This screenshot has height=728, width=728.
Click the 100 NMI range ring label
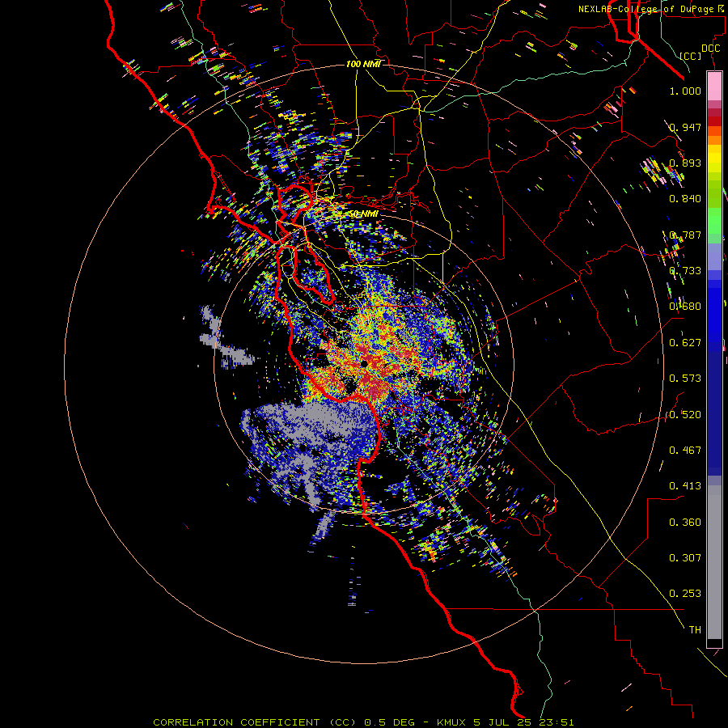pos(363,64)
